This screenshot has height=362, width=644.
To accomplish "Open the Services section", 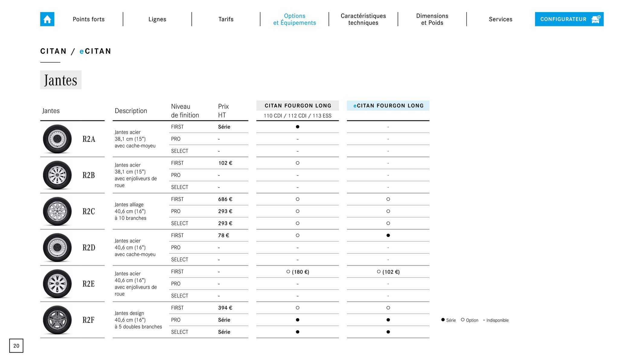I will (501, 19).
